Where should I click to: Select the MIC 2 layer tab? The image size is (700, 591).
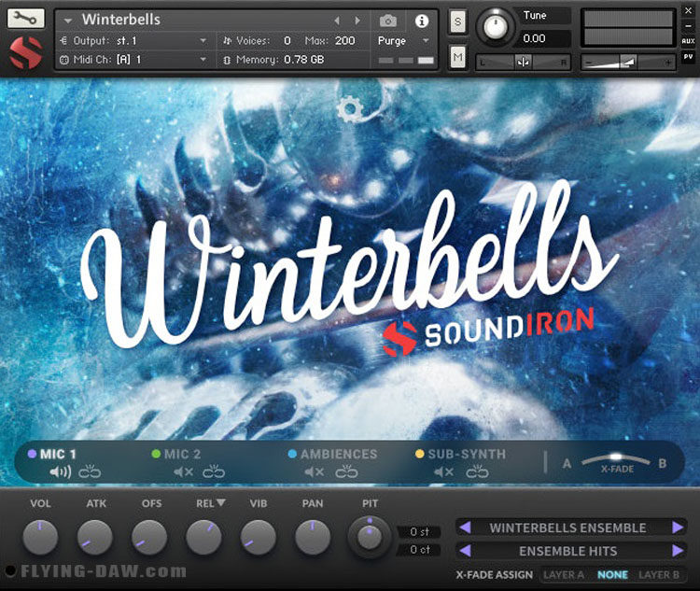[x=182, y=455]
